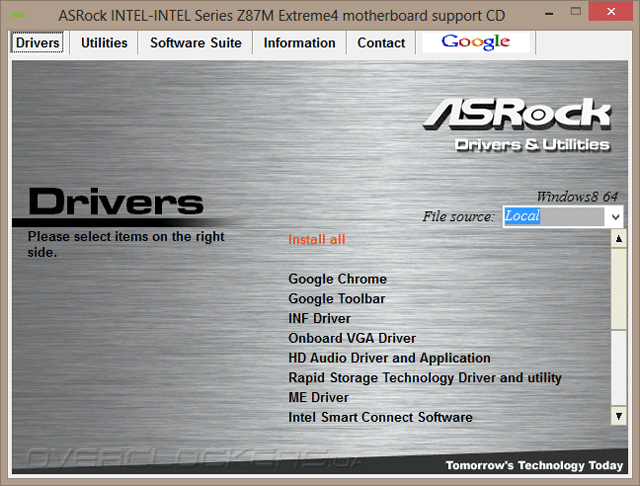Click the ASRock icon in title bar

[18, 16]
